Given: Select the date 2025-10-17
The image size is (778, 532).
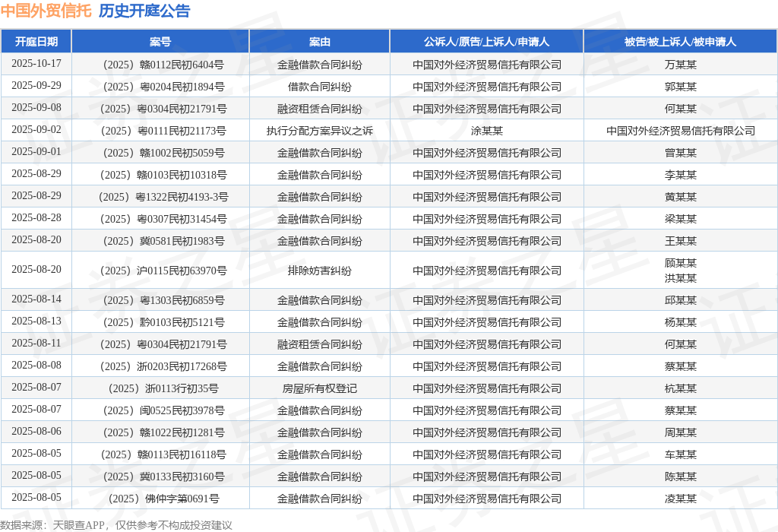Looking at the screenshot, I should [36, 64].
